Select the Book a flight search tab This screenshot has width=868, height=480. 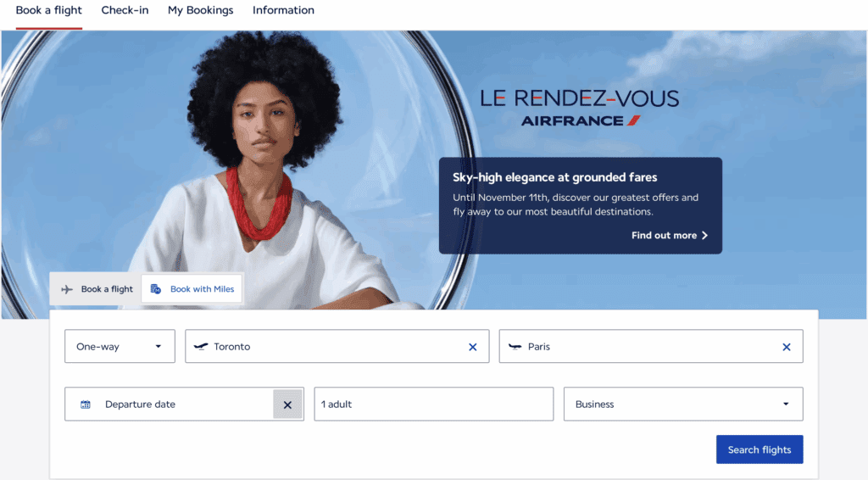[97, 289]
